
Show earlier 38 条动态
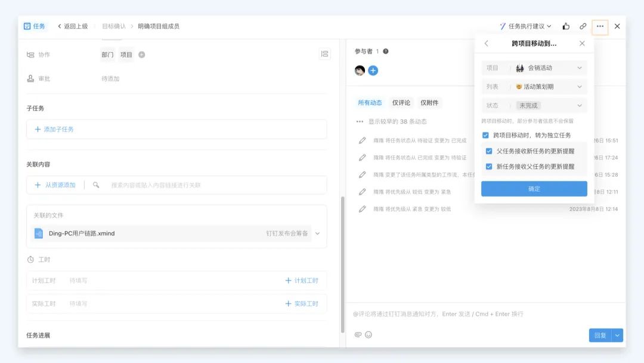click(391, 122)
